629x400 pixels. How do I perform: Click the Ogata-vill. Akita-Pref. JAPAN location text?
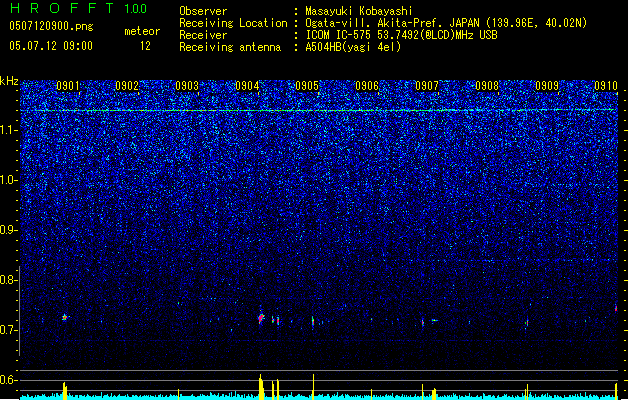pyautogui.click(x=446, y=23)
